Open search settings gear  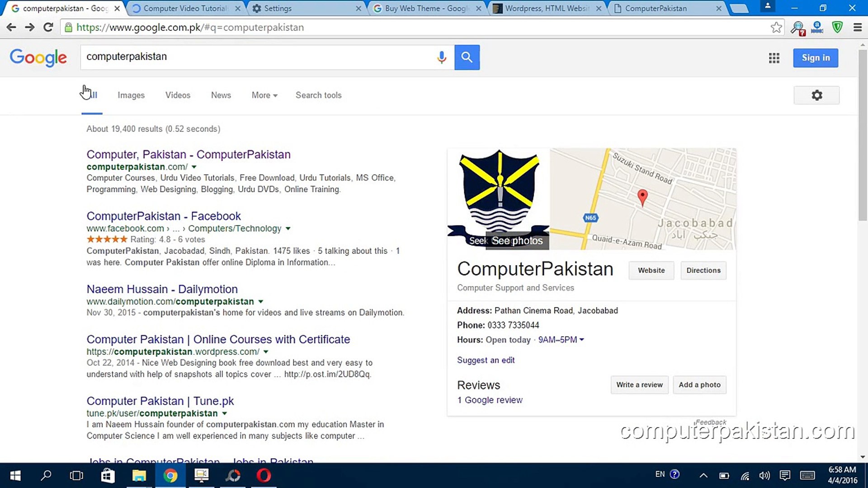click(816, 95)
